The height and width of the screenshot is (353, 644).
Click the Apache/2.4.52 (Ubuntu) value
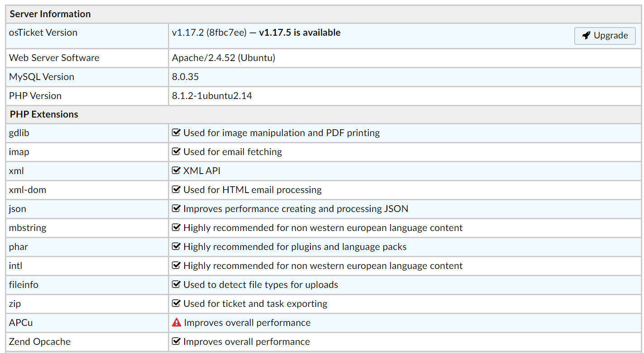[x=224, y=58]
